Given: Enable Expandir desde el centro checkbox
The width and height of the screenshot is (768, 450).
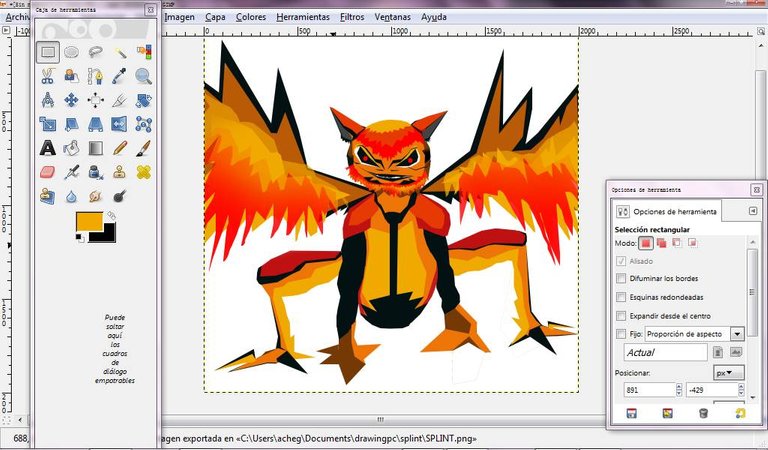Looking at the screenshot, I should [x=621, y=316].
